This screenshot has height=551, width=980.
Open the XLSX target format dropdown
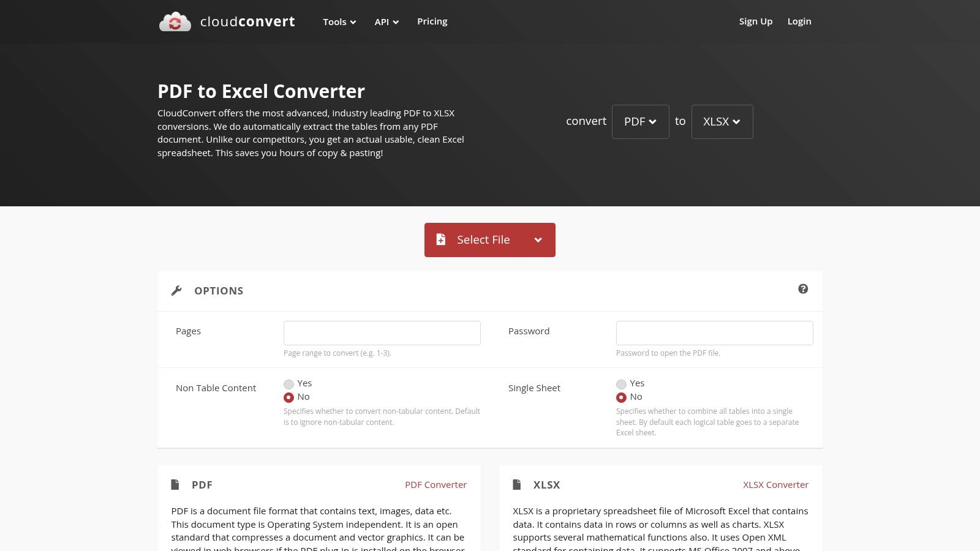722,122
